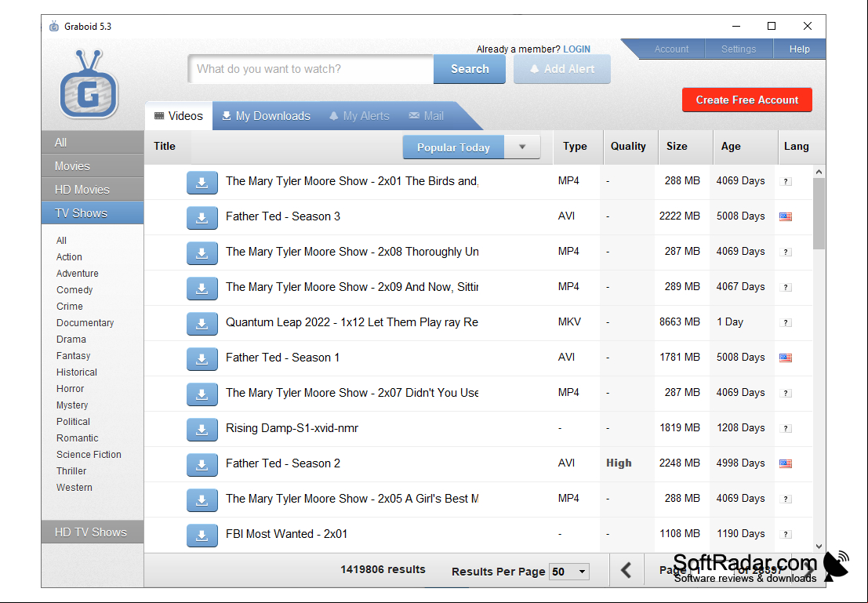
Task: Click the vertical scrollbar thumb
Action: [819, 214]
